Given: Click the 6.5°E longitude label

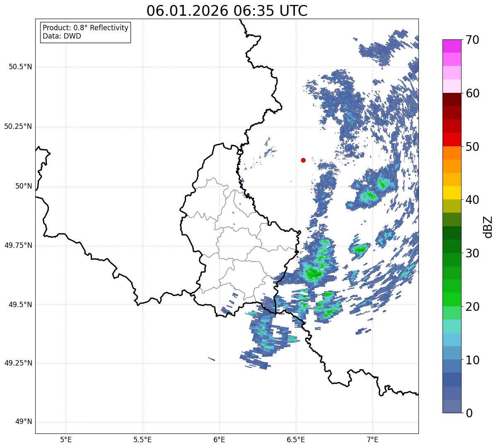Looking at the screenshot, I should [296, 439].
